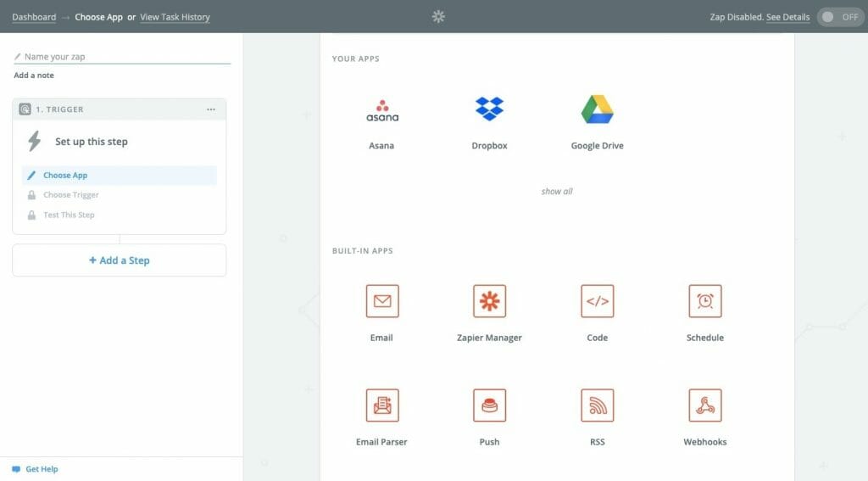
Task: Click the Add a Step button
Action: 119,260
